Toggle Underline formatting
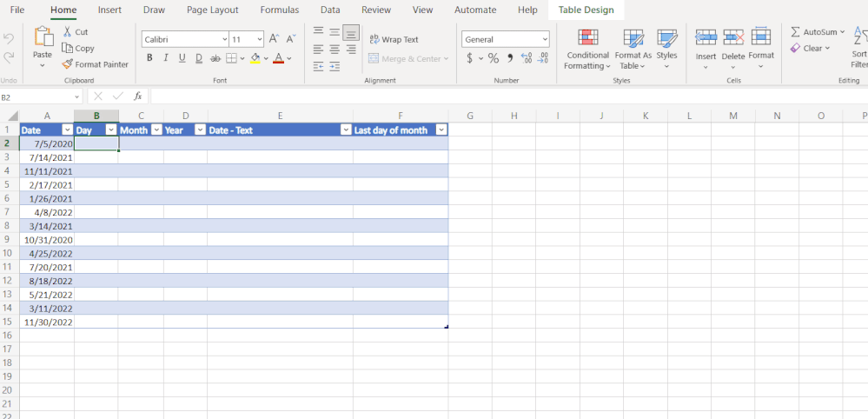 tap(182, 58)
